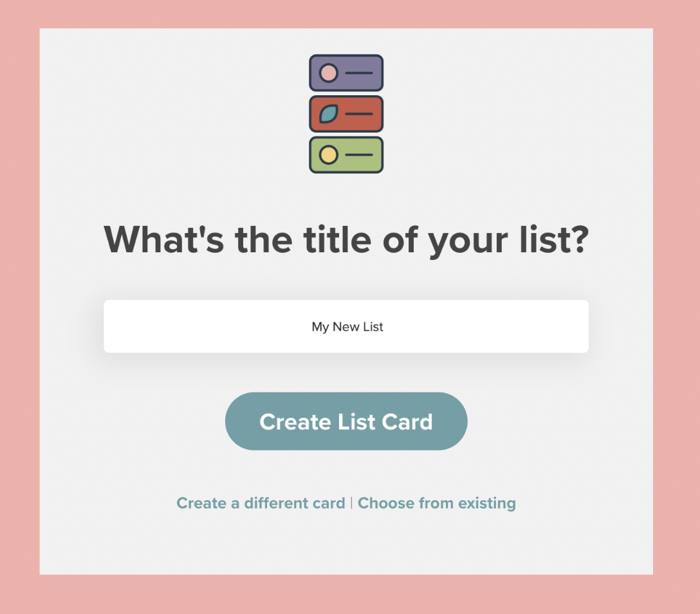Image resolution: width=700 pixels, height=614 pixels.
Task: Click the divider between the two bottom links
Action: click(x=351, y=503)
